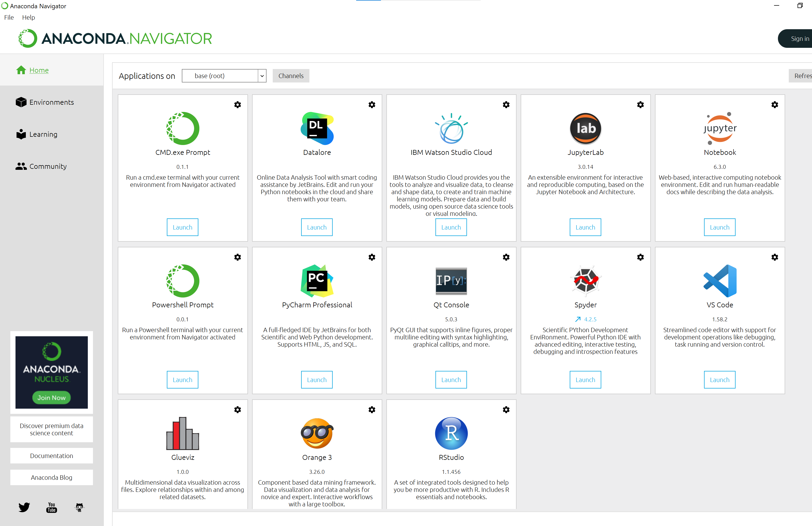Image resolution: width=812 pixels, height=526 pixels.
Task: Launch IBM Watson Studio Cloud
Action: (451, 227)
